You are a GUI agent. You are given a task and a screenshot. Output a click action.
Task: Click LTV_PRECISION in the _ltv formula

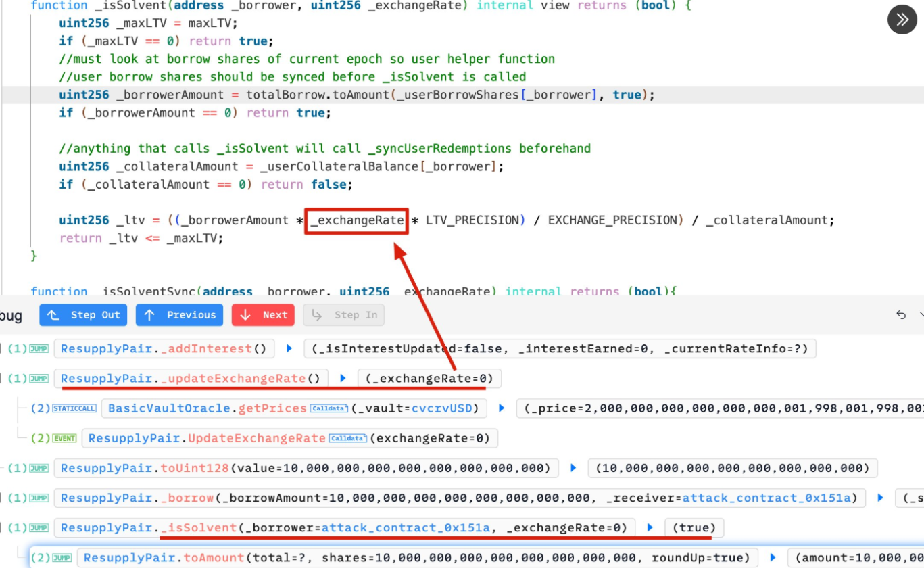tap(471, 220)
